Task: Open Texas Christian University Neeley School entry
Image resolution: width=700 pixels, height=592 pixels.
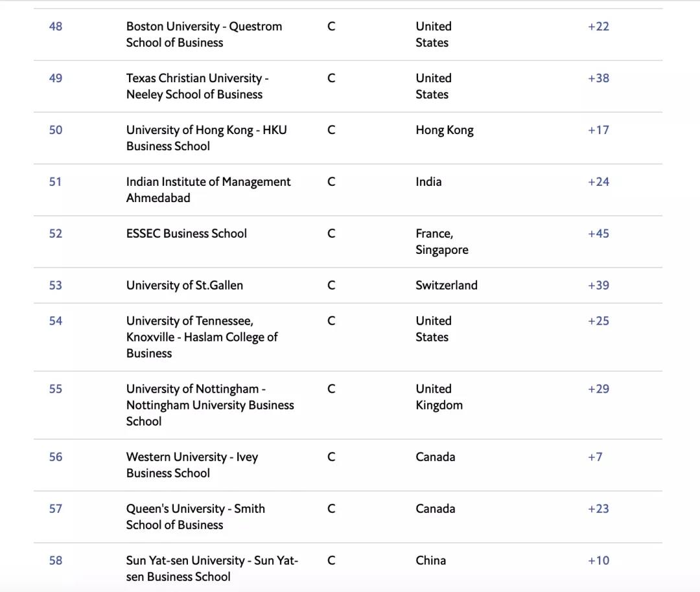Action: tap(196, 86)
